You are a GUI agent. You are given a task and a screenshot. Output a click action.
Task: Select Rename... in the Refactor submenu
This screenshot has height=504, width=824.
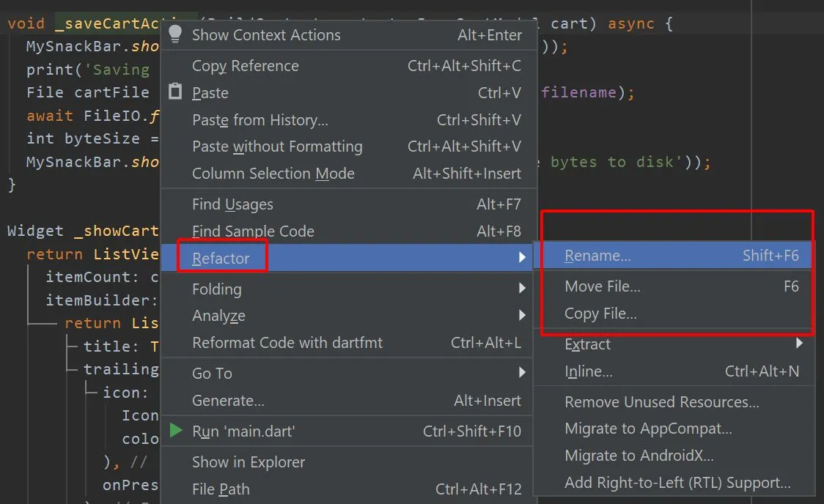click(x=597, y=256)
